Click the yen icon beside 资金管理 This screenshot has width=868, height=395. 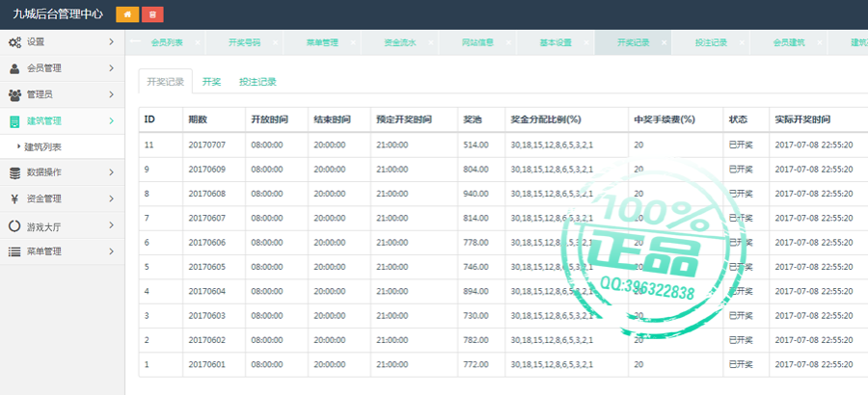[14, 199]
